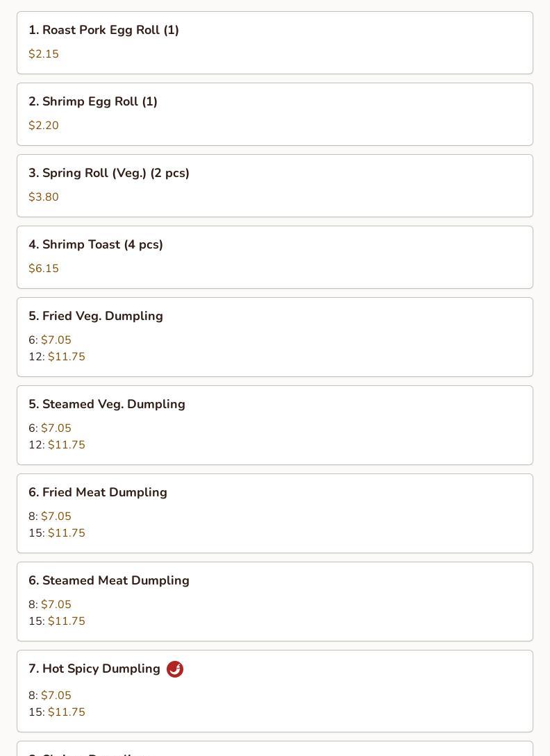Click the $3.80 Spring Roll price

click(x=44, y=196)
